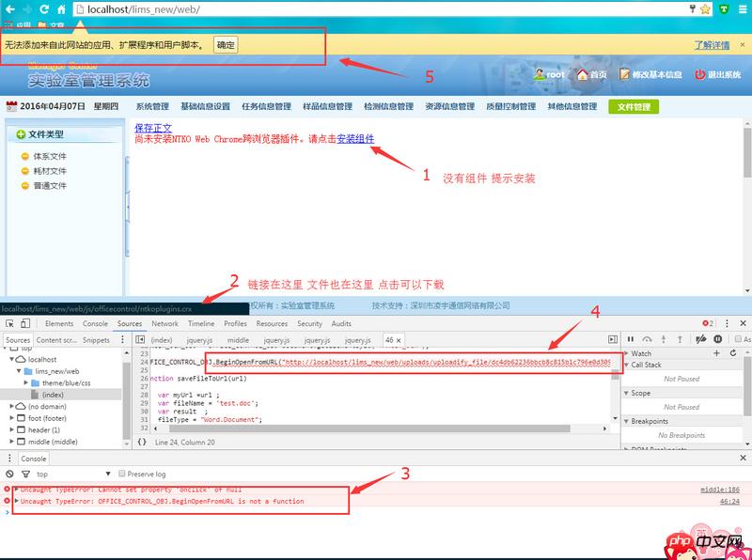Expand the theme/blue/css folder

coord(26,382)
